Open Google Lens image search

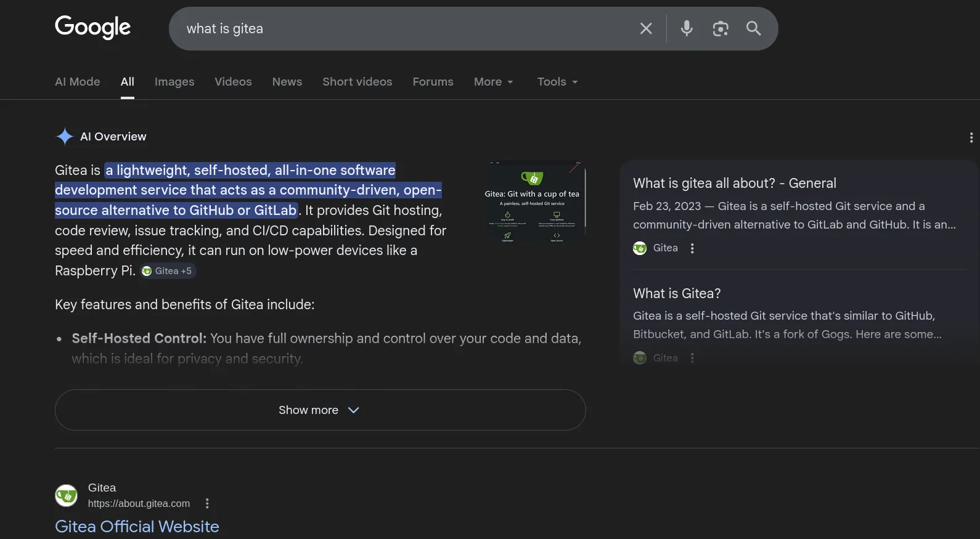(x=721, y=28)
